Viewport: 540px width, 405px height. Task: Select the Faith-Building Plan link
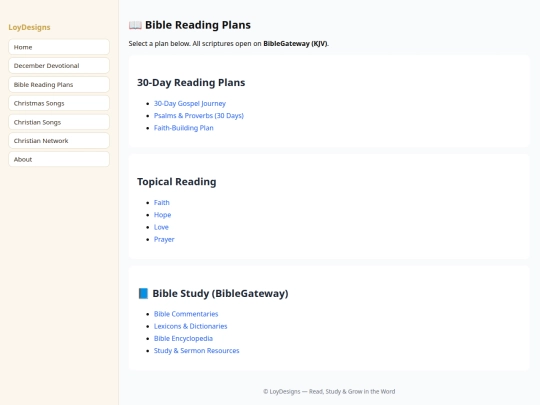(x=184, y=128)
